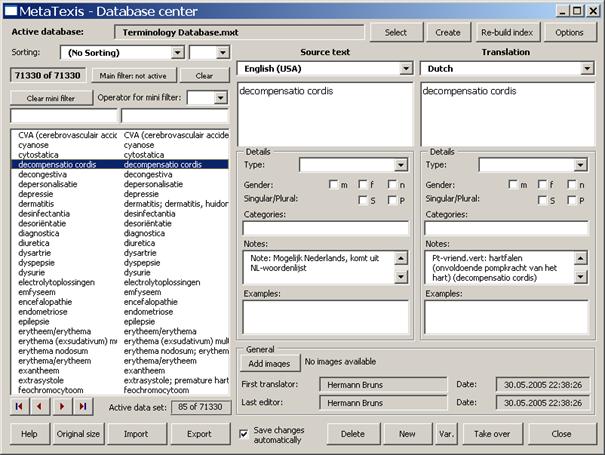Jump to last record navigation icon
Viewport: 605px width, 455px height.
tap(83, 406)
